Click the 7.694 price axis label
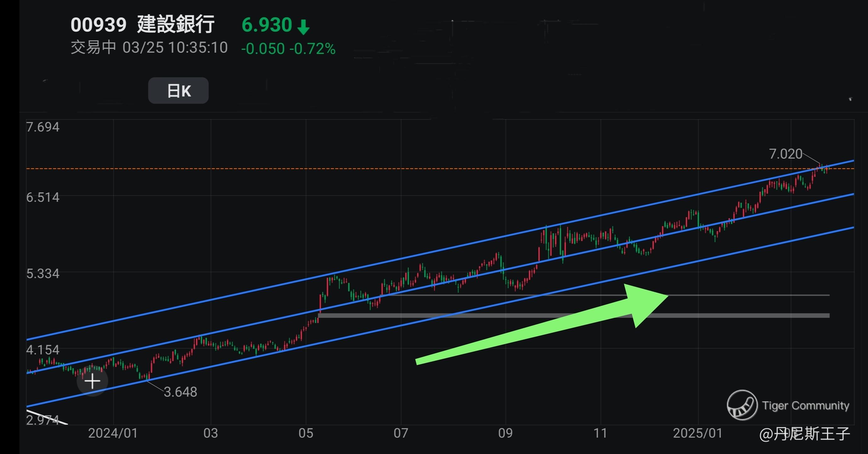Viewport: 868px width, 454px height. (43, 127)
